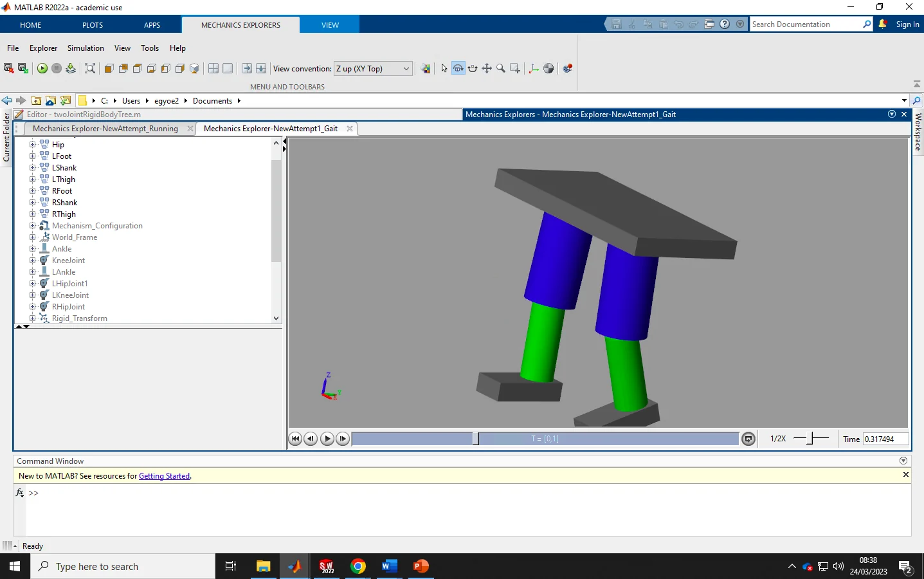Open the Workspace side panel tab
Image resolution: width=924 pixels, height=579 pixels.
coord(918,132)
